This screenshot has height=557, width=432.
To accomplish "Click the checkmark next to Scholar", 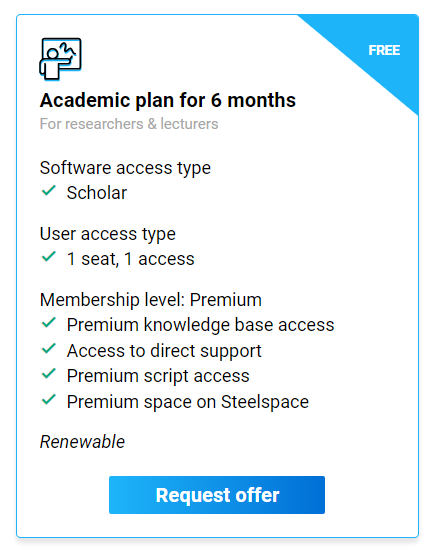I will pos(49,191).
